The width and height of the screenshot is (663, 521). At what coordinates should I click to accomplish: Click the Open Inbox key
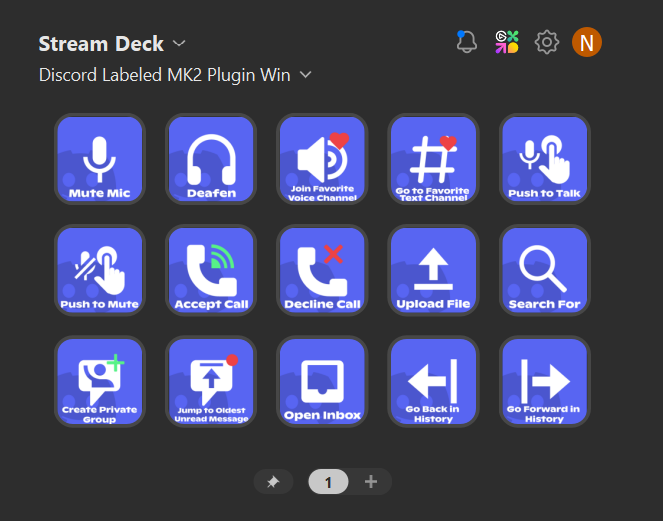322,381
